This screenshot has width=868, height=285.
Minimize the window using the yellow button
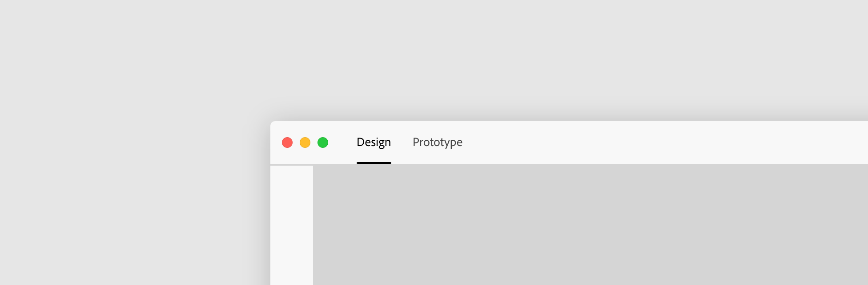click(305, 142)
